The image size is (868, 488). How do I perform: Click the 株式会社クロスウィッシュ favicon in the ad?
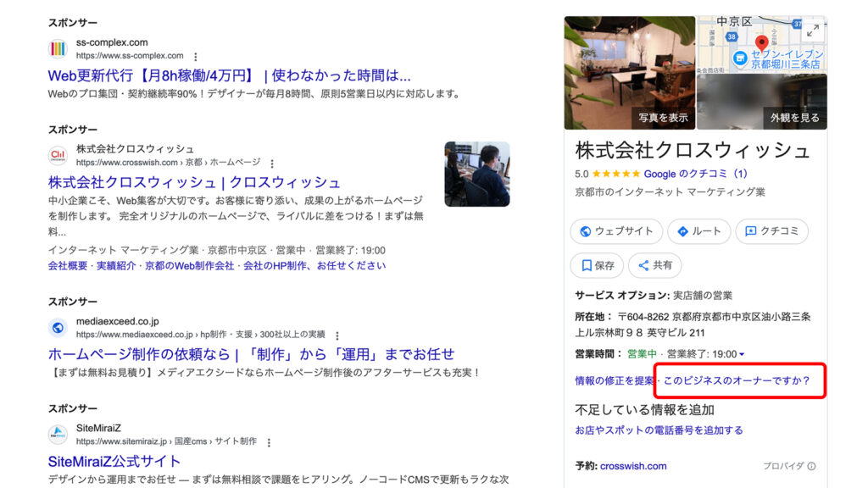tap(58, 156)
